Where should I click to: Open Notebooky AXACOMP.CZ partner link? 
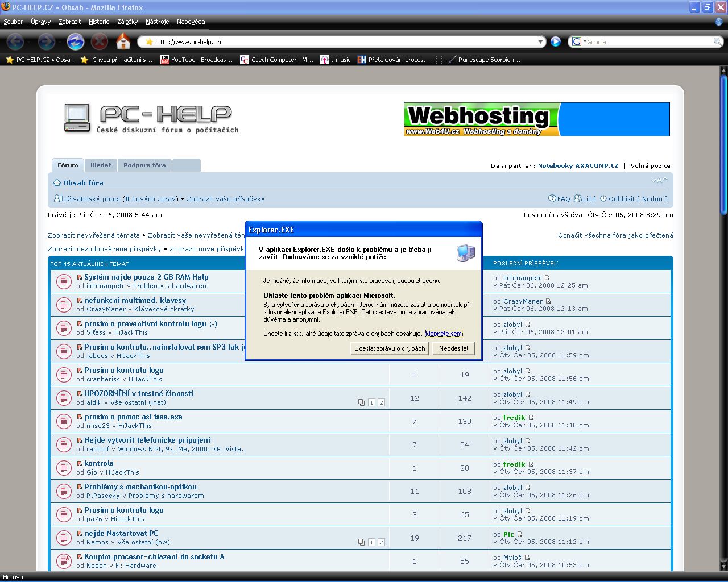pos(578,166)
